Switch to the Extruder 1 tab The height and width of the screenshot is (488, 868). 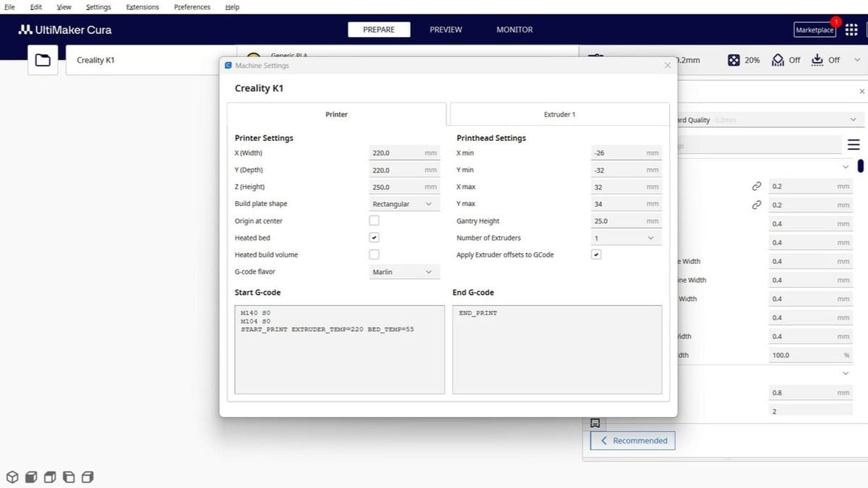coord(560,114)
